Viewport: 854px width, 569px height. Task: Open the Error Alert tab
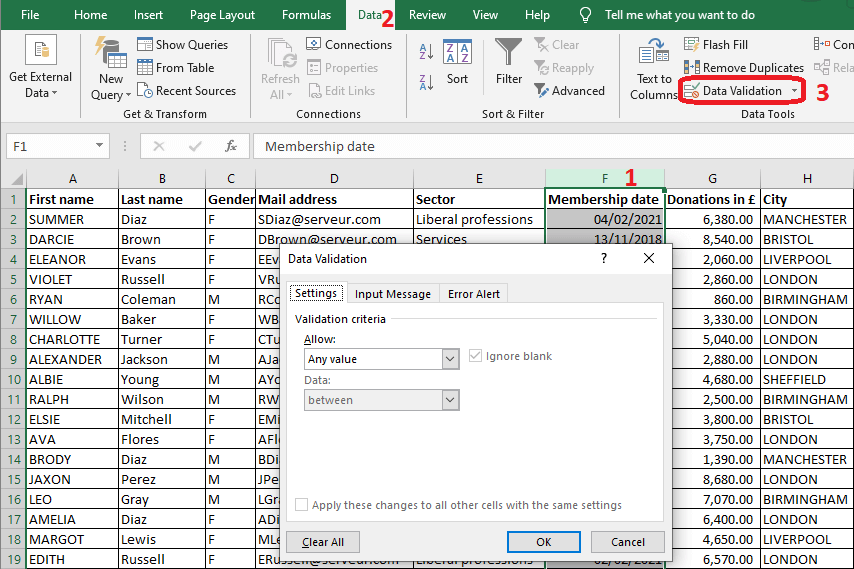point(474,293)
